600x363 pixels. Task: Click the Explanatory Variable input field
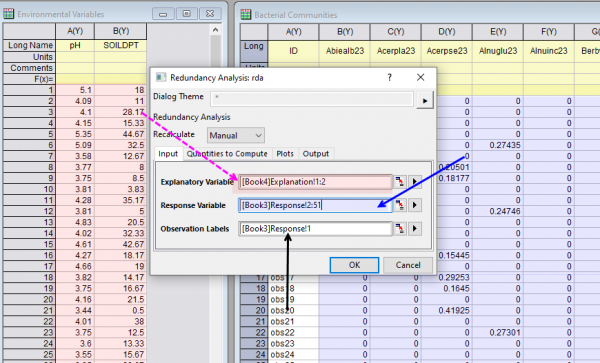pyautogui.click(x=315, y=182)
